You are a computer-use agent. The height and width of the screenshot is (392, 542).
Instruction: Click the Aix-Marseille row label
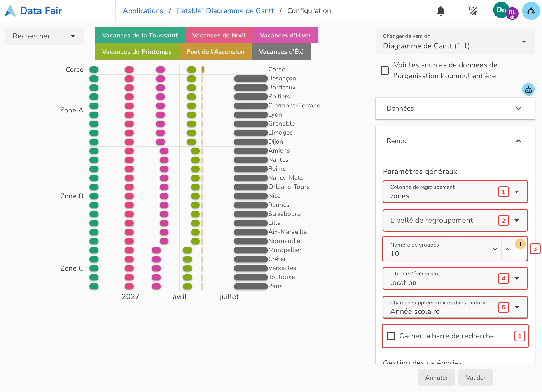(287, 232)
